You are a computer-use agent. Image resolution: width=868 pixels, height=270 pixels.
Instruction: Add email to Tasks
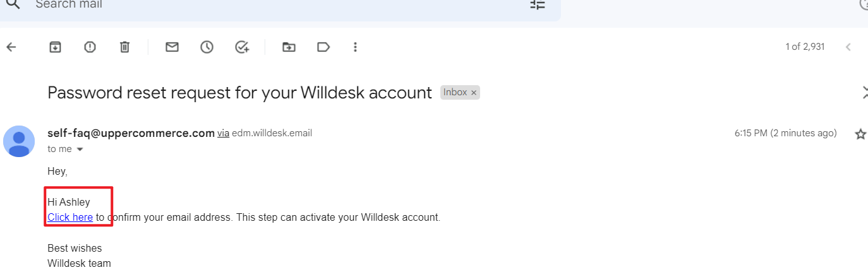(x=242, y=47)
